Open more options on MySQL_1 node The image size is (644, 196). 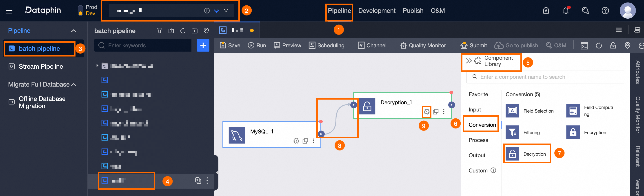coord(313,141)
